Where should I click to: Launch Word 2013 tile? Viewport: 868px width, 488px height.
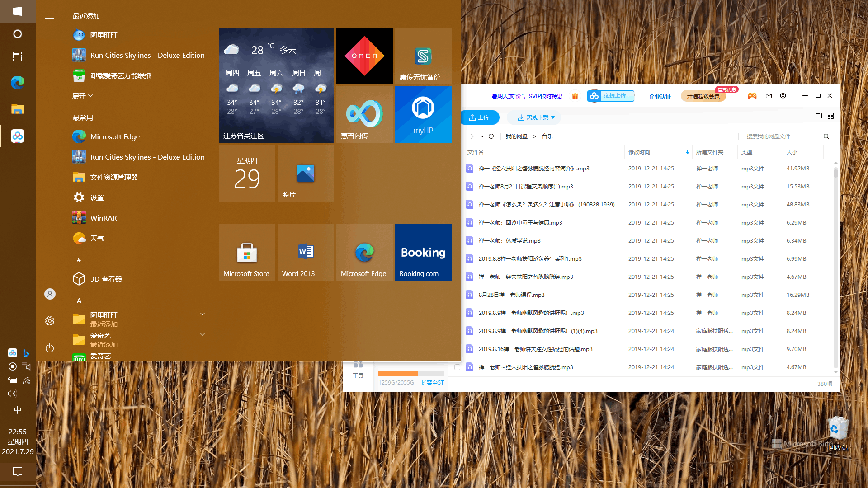point(306,252)
